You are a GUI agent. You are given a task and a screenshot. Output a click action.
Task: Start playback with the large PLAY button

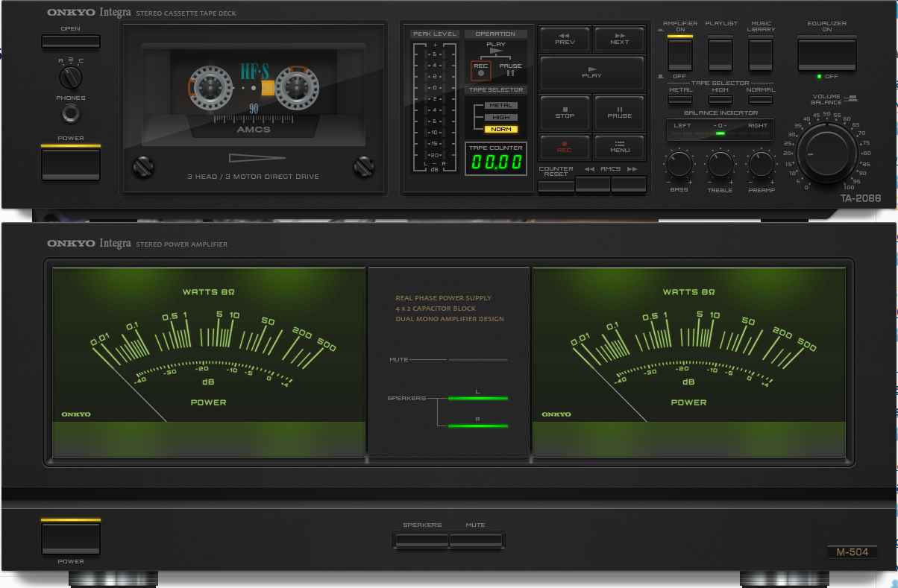coord(591,73)
